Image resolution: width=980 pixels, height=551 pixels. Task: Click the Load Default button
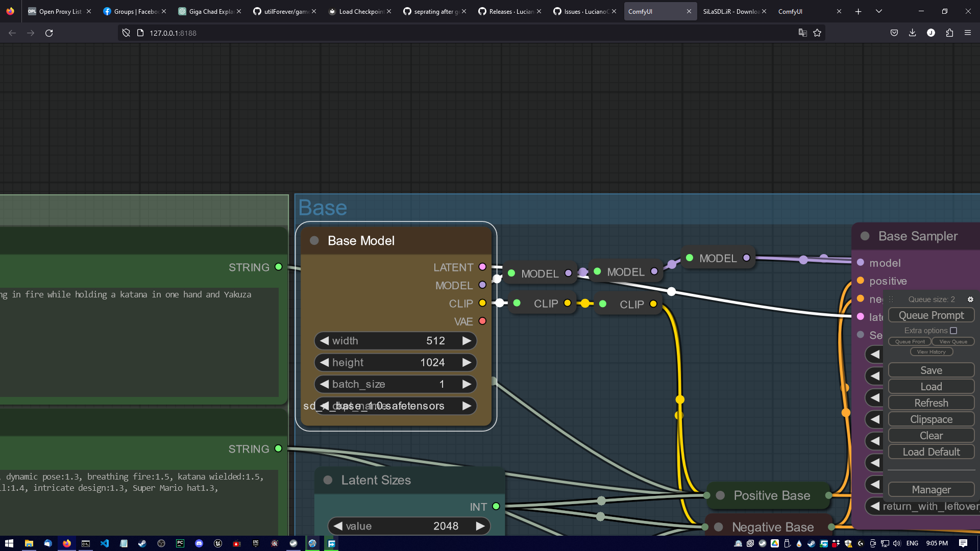pos(931,452)
